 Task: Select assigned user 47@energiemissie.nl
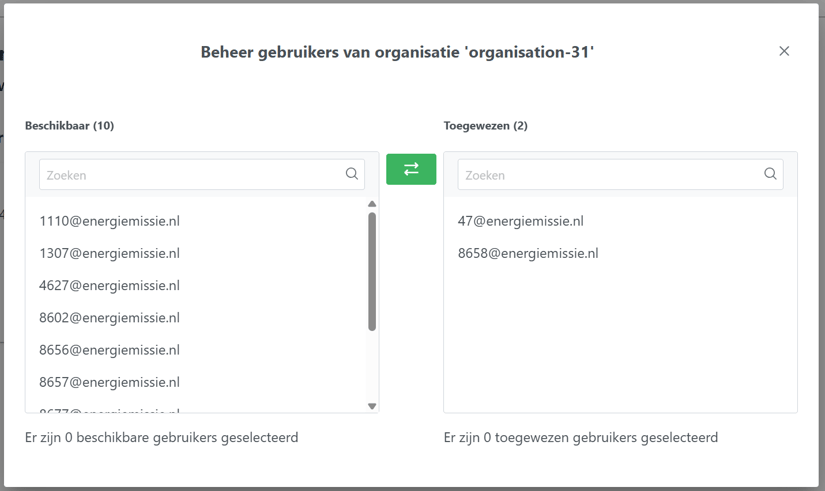(521, 221)
